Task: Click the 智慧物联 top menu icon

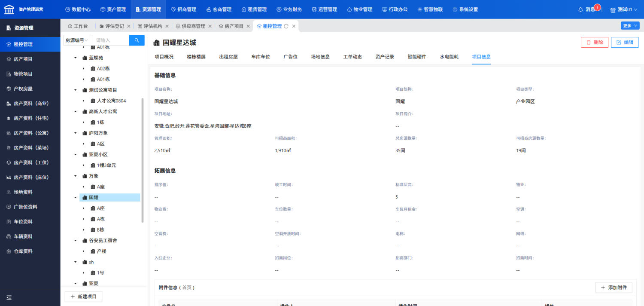Action: point(420,9)
